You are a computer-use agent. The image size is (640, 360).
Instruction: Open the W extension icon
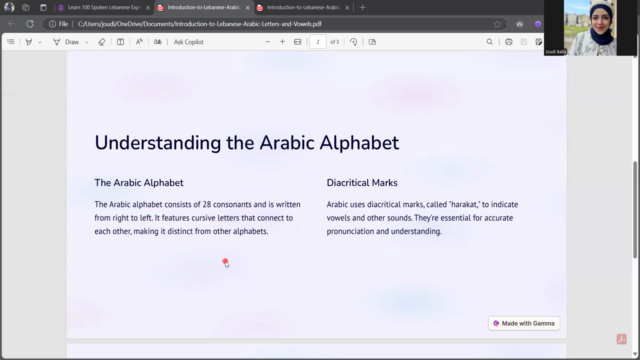click(x=519, y=24)
